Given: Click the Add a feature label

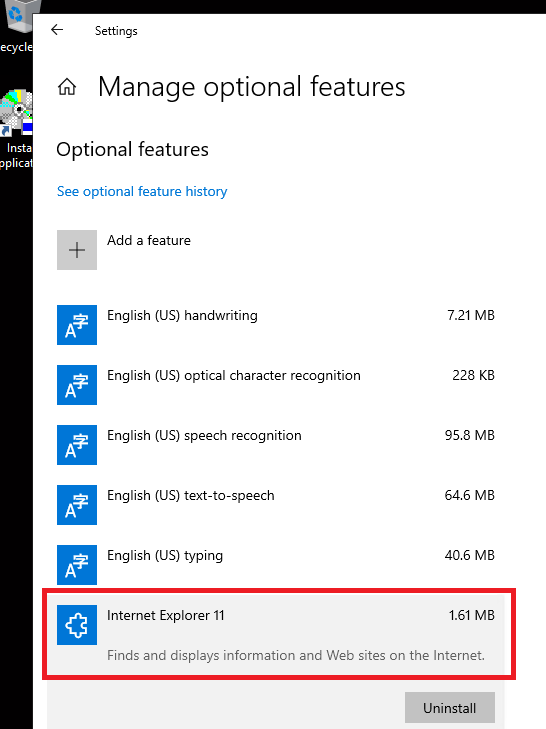Looking at the screenshot, I should pos(149,240).
